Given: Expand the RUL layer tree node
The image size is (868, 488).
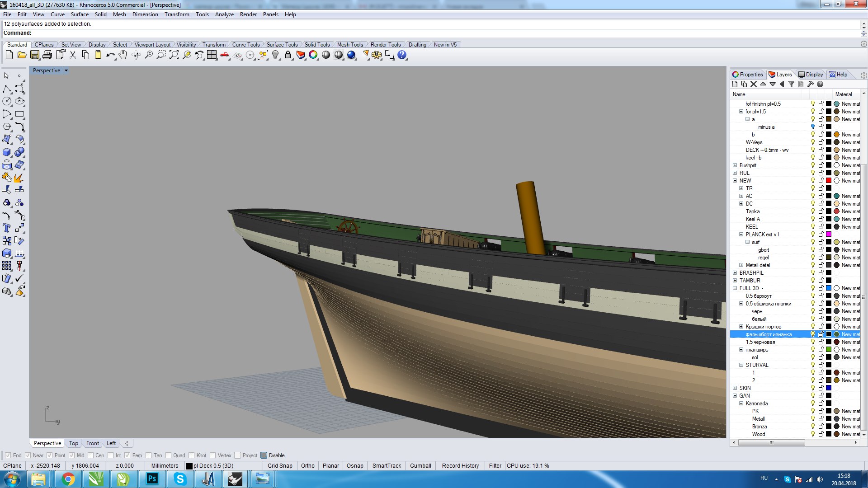Looking at the screenshot, I should [735, 173].
